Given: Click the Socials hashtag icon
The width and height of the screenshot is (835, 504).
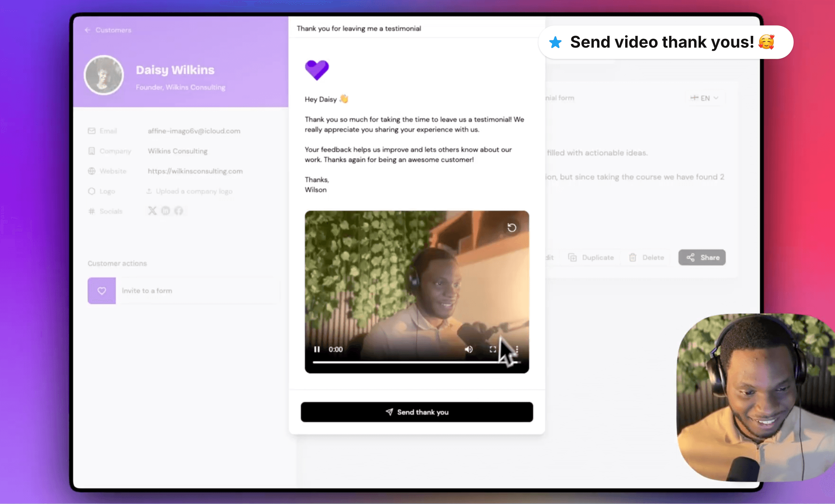Looking at the screenshot, I should pos(92,211).
